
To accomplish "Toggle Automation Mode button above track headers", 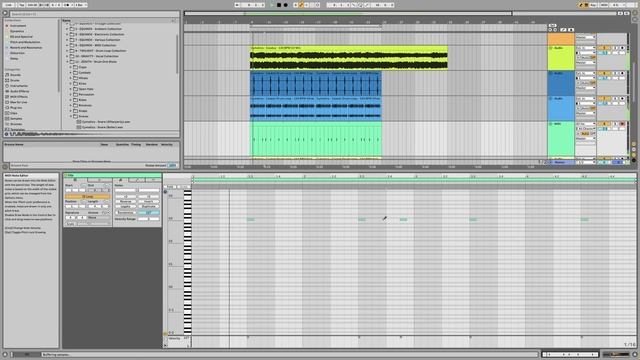I will coord(564,30).
